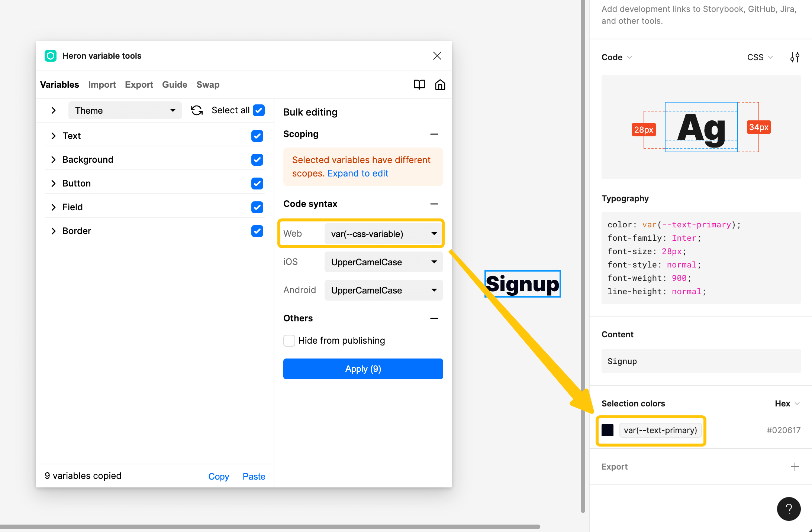Disable the Text group checkbox
This screenshot has height=532, width=812.
pyautogui.click(x=257, y=136)
